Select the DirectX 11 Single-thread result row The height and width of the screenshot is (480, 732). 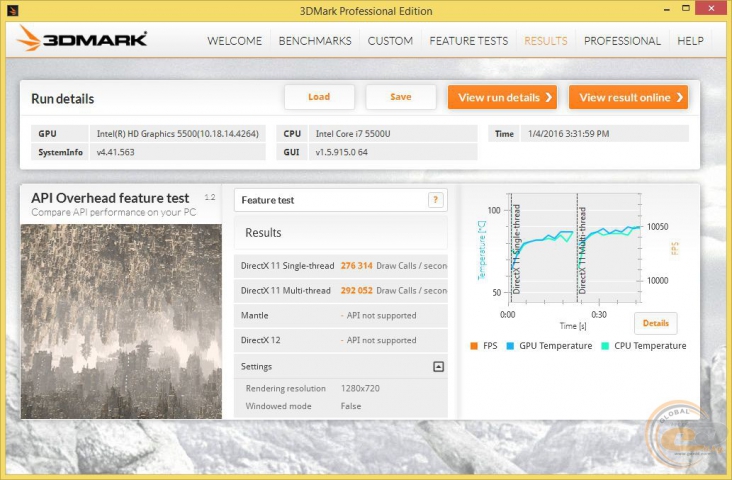coord(341,266)
